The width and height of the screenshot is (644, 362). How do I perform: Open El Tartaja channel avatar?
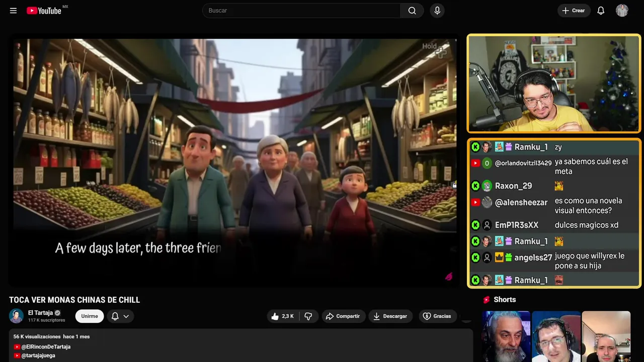(x=16, y=316)
